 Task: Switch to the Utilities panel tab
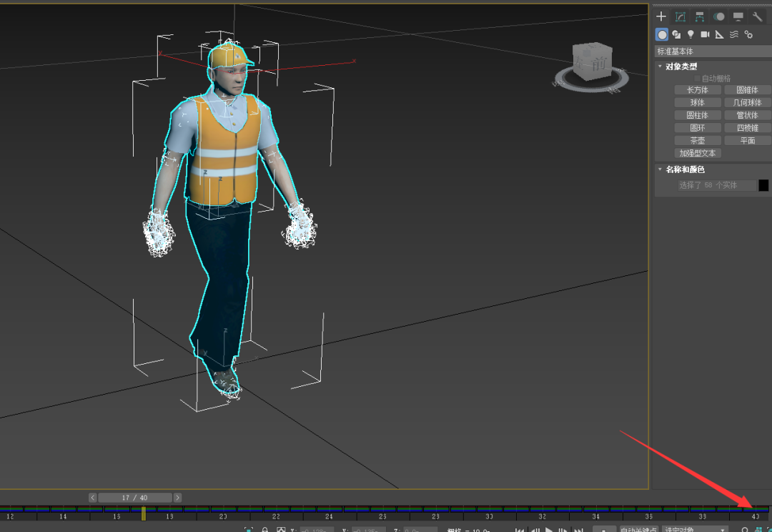[x=758, y=16]
